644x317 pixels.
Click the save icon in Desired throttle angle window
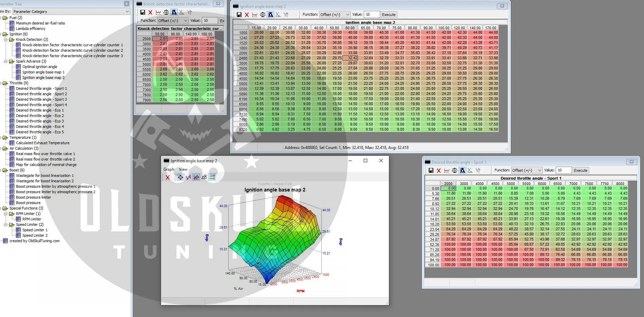click(x=431, y=170)
